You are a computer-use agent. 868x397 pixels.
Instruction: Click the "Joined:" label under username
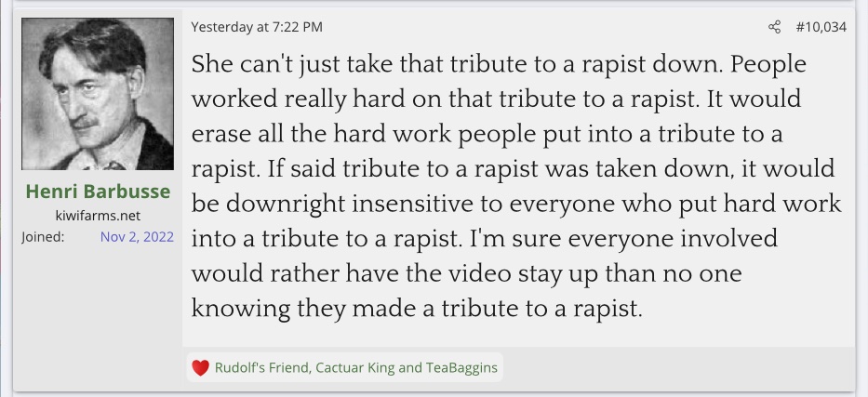pos(42,236)
